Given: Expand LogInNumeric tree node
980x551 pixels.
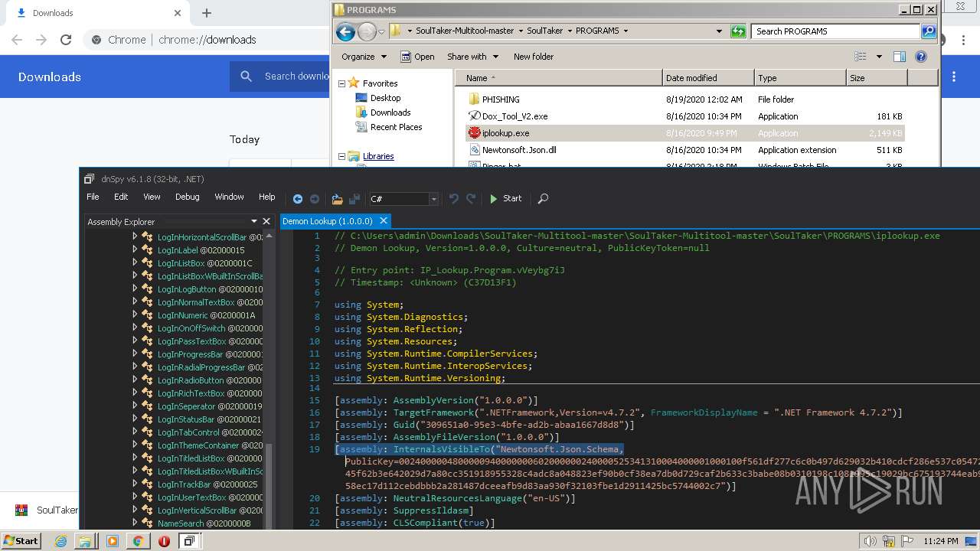Looking at the screenshot, I should (136, 315).
